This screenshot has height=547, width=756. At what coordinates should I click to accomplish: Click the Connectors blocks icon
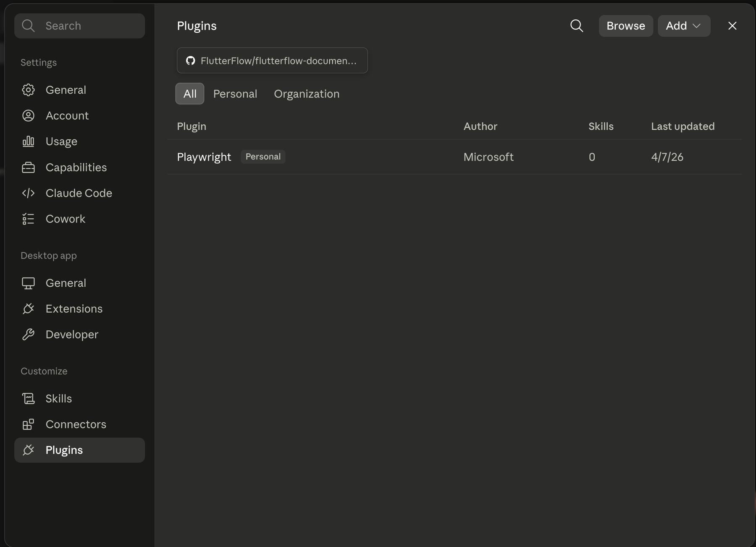coord(28,424)
